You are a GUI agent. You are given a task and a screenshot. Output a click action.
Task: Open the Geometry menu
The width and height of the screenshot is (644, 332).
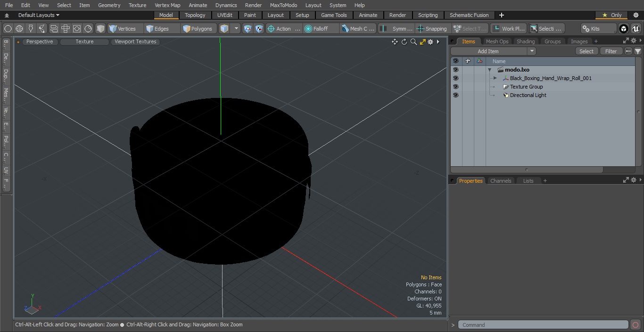109,5
